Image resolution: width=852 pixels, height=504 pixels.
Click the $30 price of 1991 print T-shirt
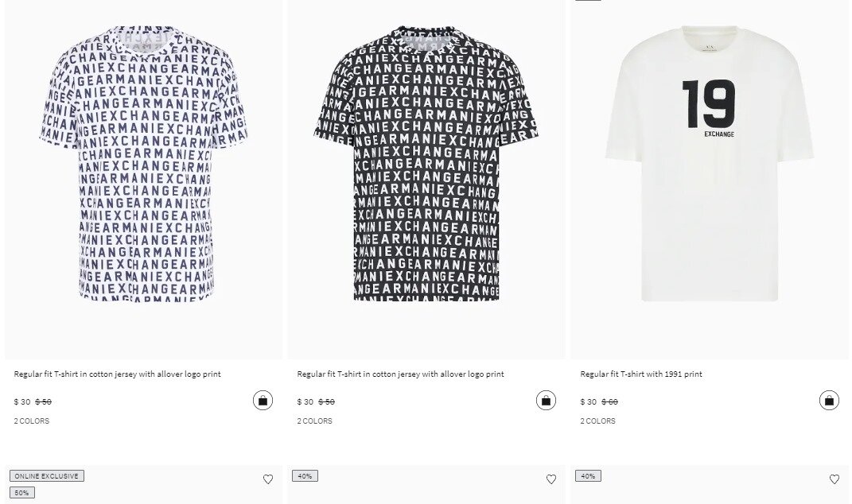pyautogui.click(x=589, y=402)
